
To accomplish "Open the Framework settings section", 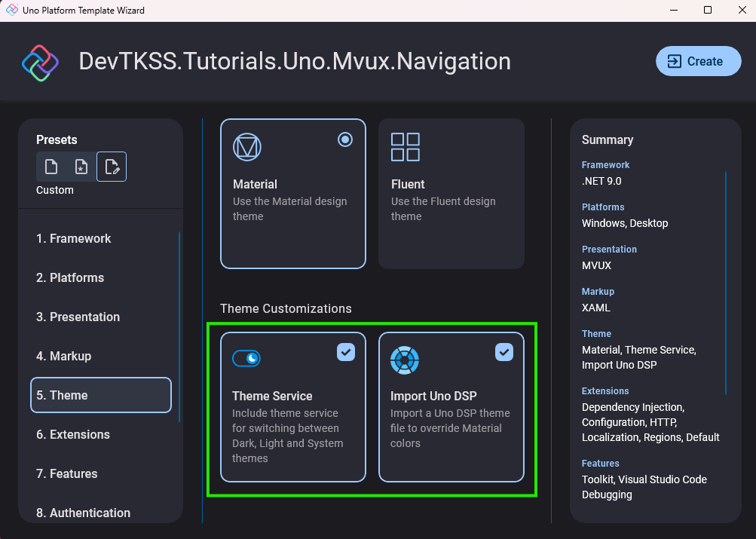I will point(100,238).
